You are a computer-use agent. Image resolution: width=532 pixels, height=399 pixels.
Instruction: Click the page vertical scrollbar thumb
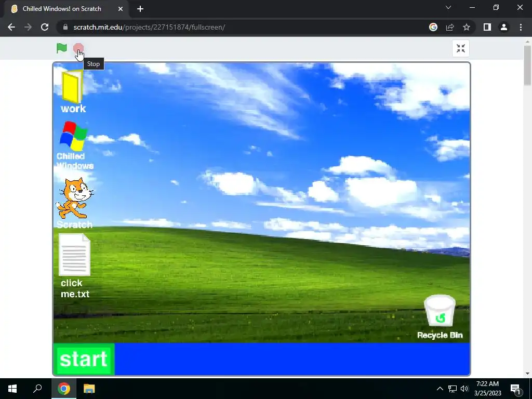527,65
